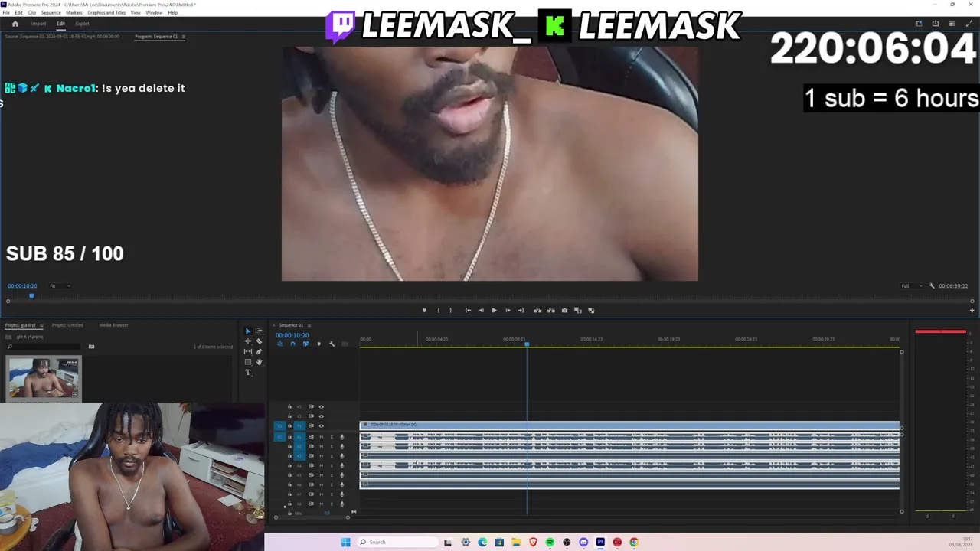980x551 pixels.
Task: Toggle Snap in timeline
Action: pyautogui.click(x=292, y=344)
